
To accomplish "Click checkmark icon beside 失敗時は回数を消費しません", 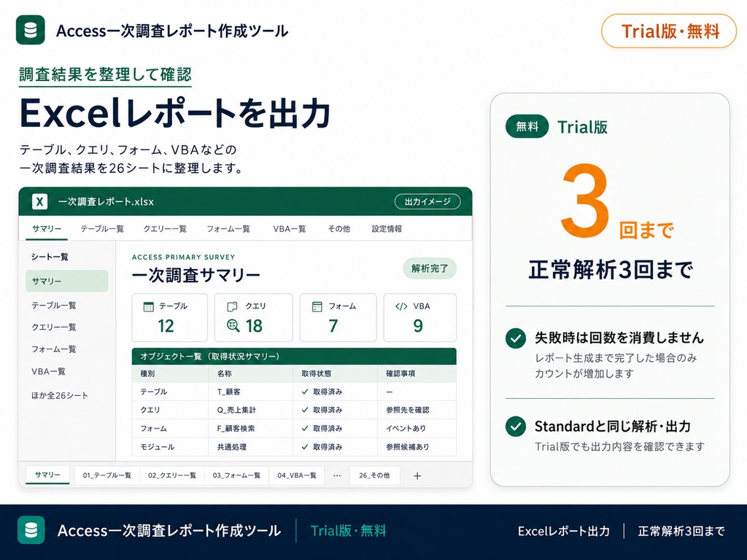I will tap(516, 338).
